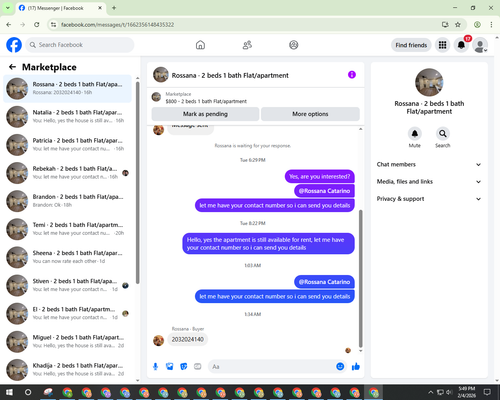Go to Home feed icon
Viewport: 500px width, 400px height.
tap(200, 45)
